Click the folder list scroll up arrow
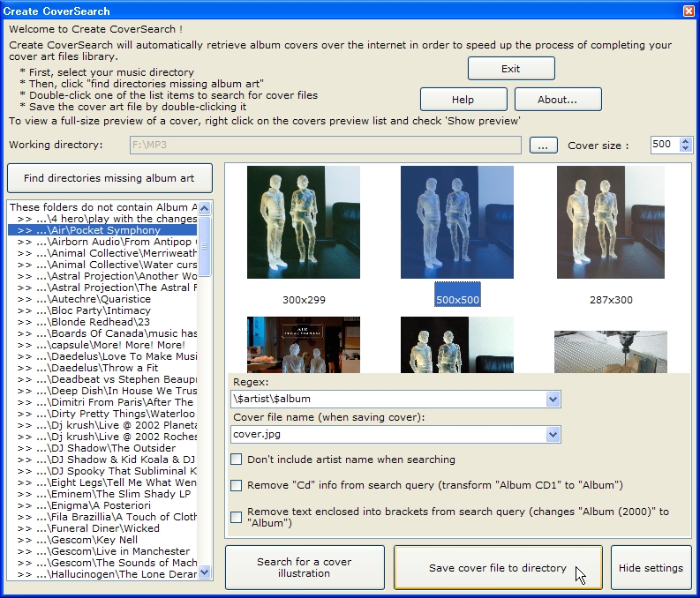This screenshot has width=700, height=598. point(205,208)
